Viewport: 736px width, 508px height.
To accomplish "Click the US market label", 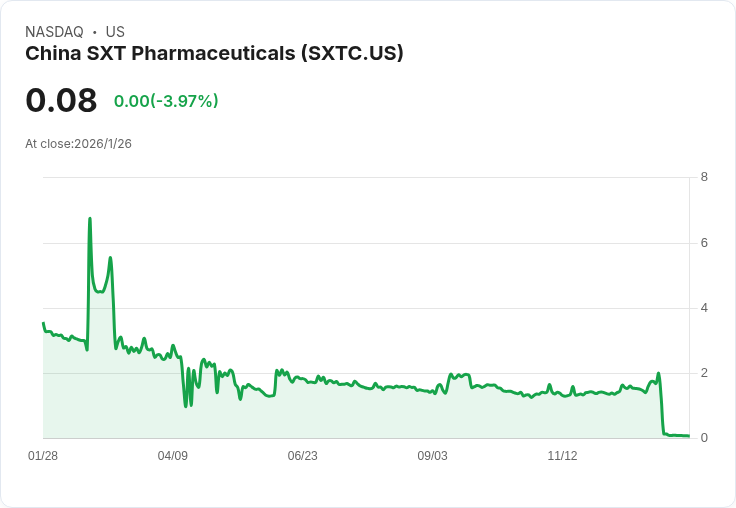I will (115, 32).
